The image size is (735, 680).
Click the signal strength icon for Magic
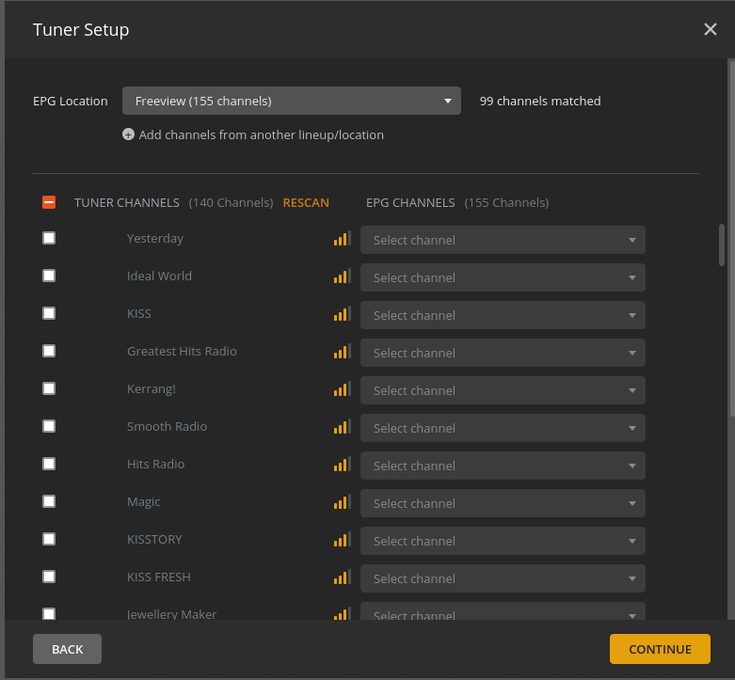(342, 503)
